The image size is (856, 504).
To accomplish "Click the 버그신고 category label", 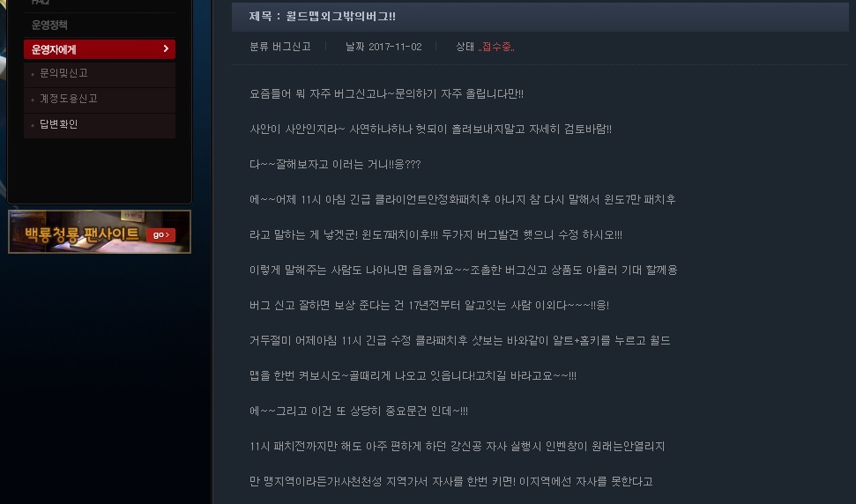I will 292,47.
